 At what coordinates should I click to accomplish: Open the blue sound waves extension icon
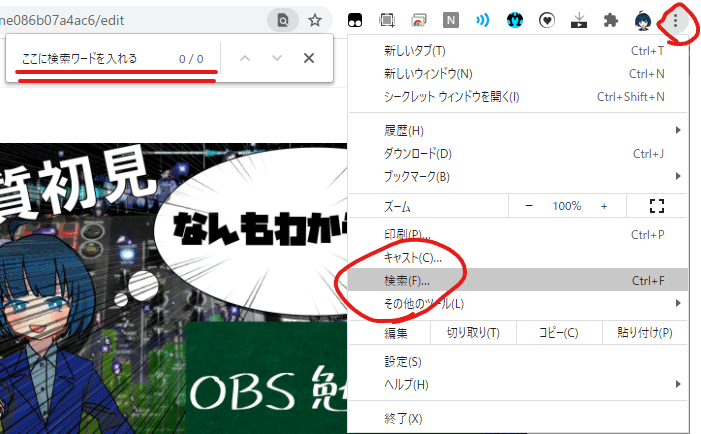[482, 20]
